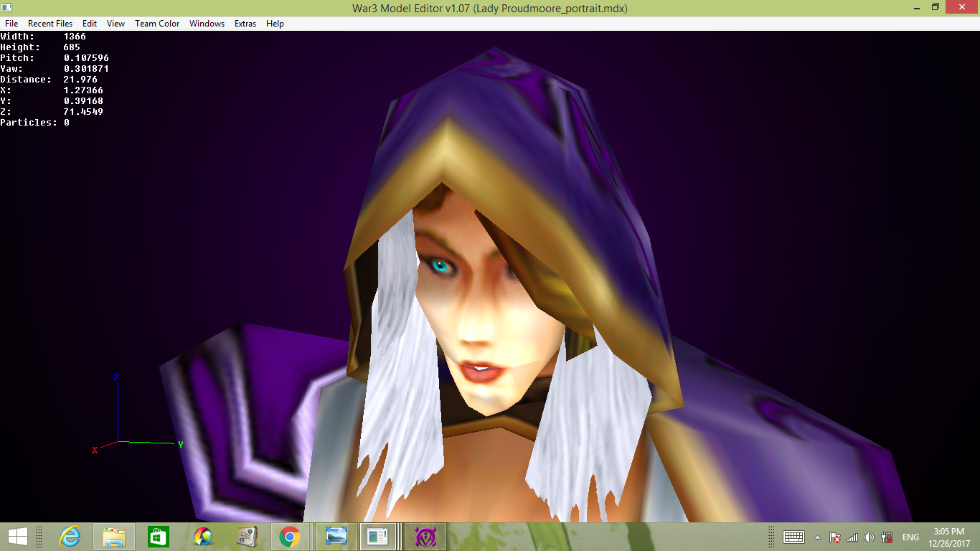Switch to Google Chrome in taskbar
980x551 pixels.
point(290,536)
